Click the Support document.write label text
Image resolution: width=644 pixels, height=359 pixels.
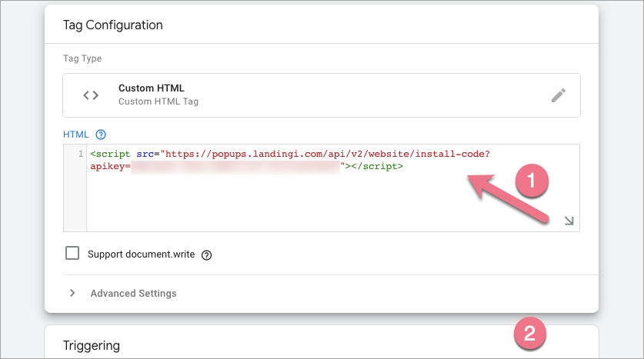coord(141,254)
